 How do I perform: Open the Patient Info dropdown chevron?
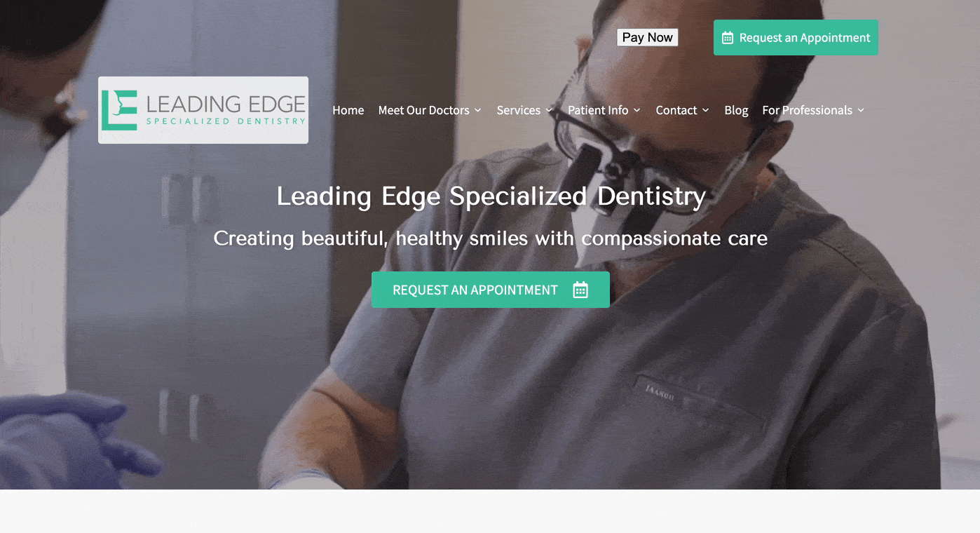(637, 110)
